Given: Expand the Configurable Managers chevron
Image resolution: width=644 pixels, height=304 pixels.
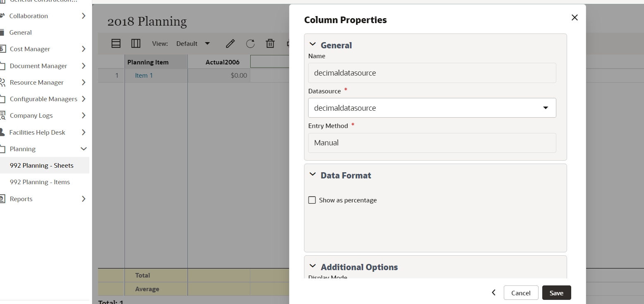Looking at the screenshot, I should 84,99.
